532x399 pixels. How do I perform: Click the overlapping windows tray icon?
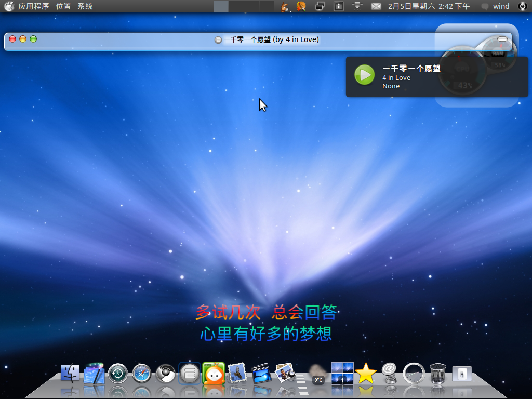[x=320, y=6]
